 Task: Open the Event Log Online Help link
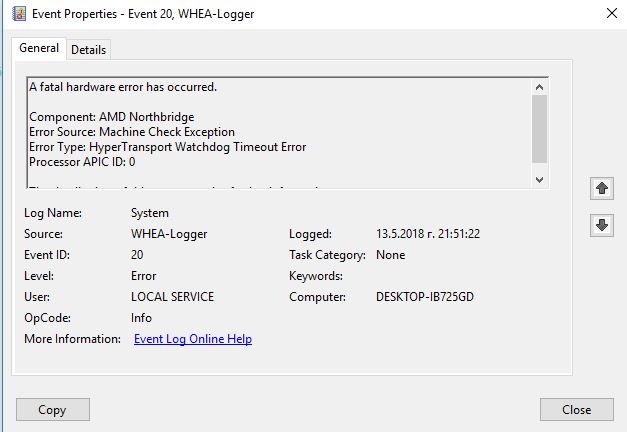tap(193, 339)
